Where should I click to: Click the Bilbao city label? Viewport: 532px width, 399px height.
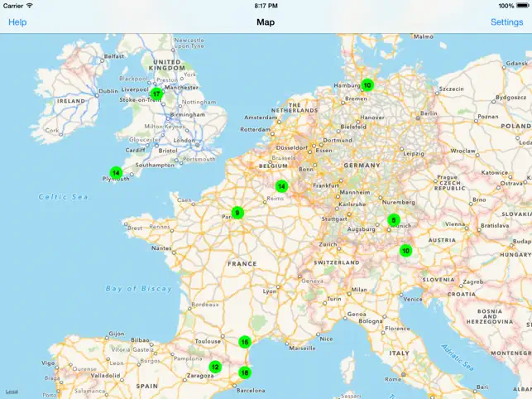(140, 340)
